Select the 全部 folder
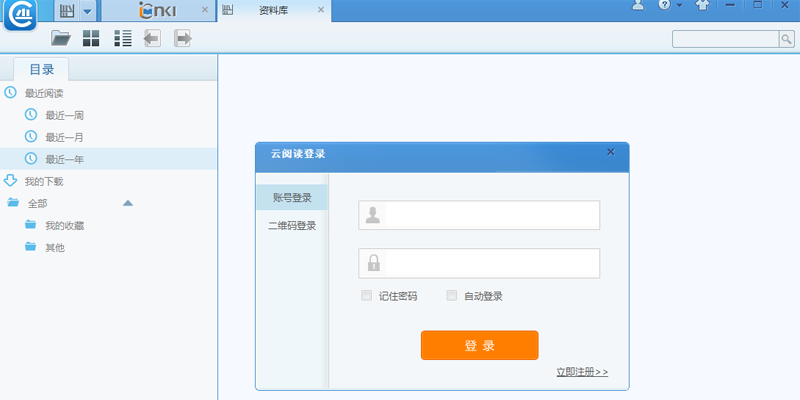 click(37, 204)
